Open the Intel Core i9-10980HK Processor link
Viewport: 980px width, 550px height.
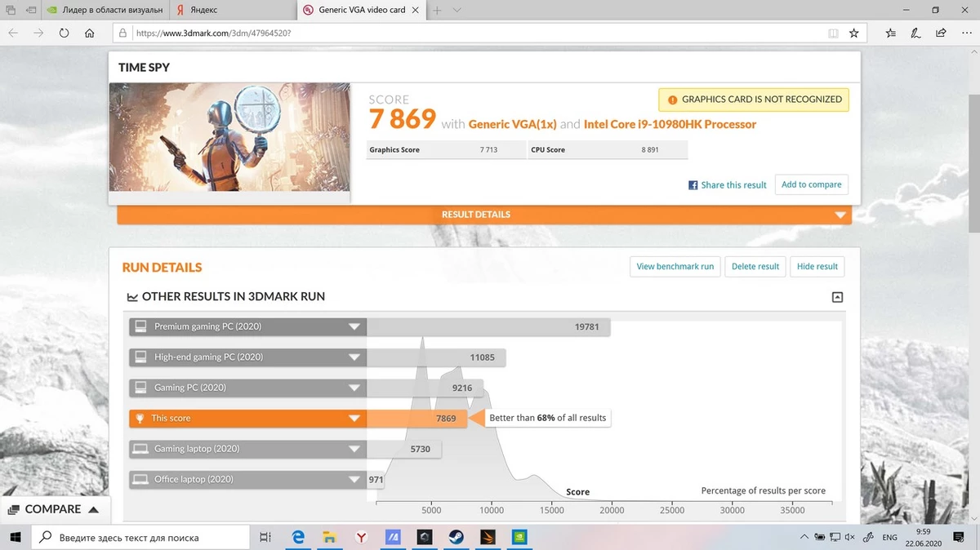click(x=670, y=125)
